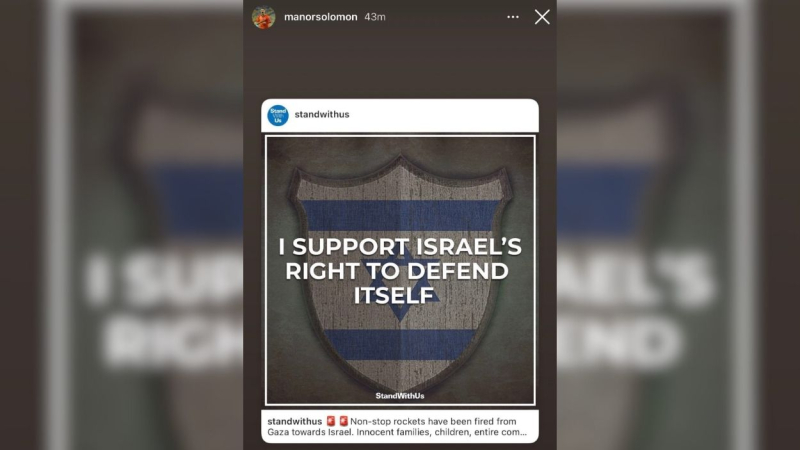Click the 43m story timestamp
Screen dimensions: 800x450
pos(375,17)
